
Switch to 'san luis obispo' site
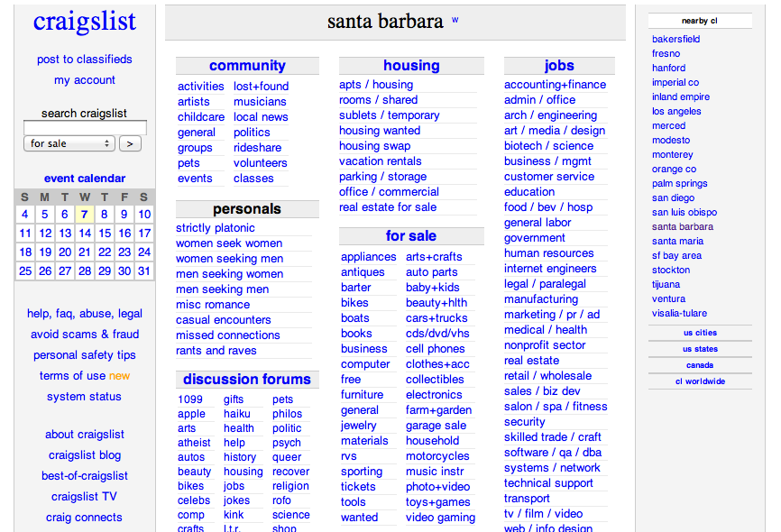click(x=685, y=212)
